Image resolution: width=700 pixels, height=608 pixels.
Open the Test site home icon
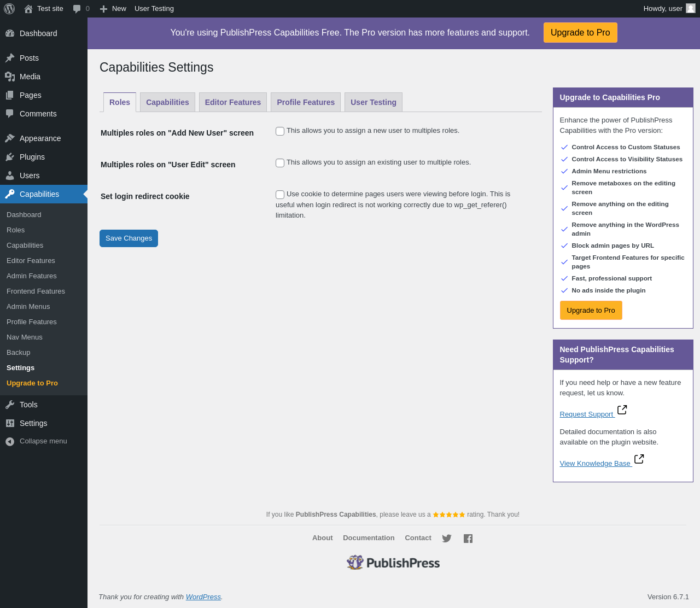[x=28, y=9]
